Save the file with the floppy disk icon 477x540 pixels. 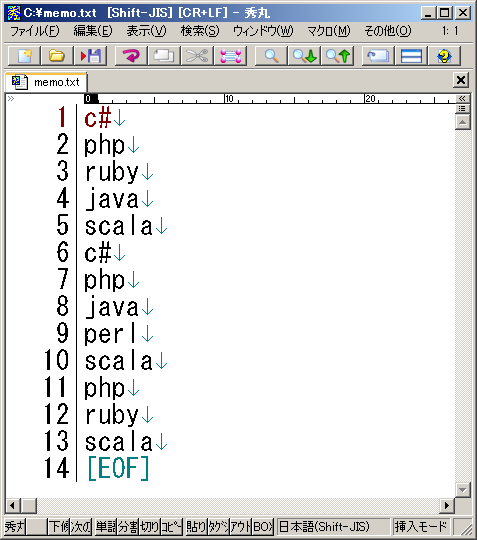[90, 56]
